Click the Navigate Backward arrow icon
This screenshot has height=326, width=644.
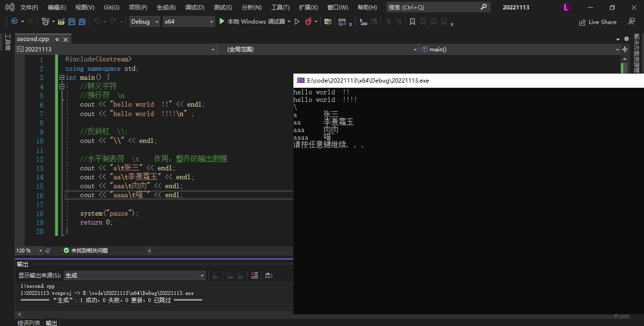[x=14, y=22]
